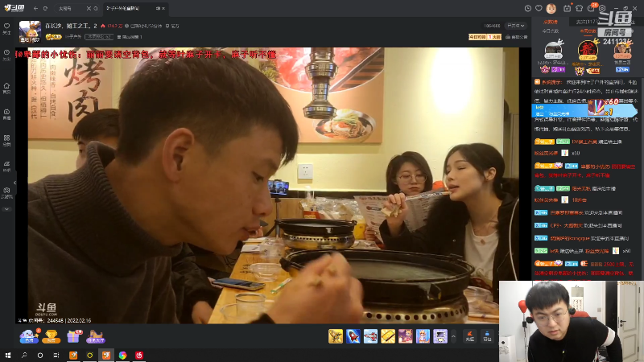Switch to the contribution list tab
The width and height of the screenshot is (644, 362).
(x=551, y=22)
